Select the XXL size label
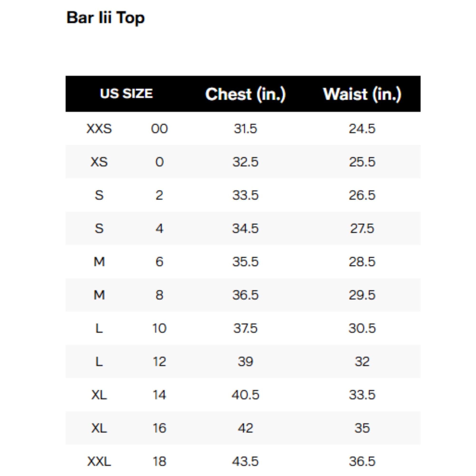The width and height of the screenshot is (476, 476). 99,461
